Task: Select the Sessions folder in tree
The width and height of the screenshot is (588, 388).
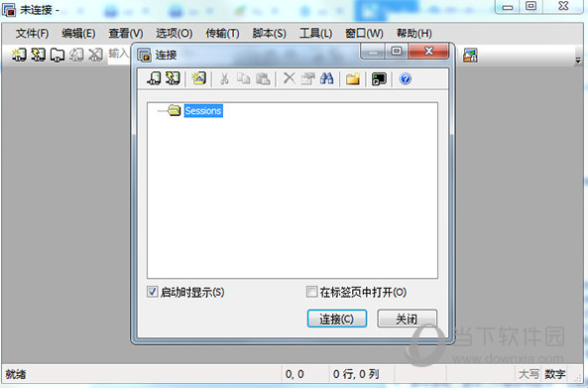Action: pyautogui.click(x=203, y=111)
